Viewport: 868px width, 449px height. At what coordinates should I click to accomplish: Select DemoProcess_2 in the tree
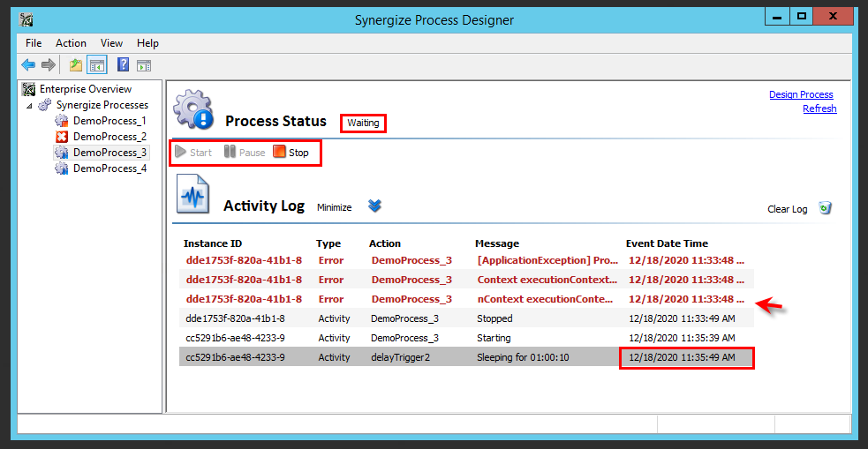(109, 137)
